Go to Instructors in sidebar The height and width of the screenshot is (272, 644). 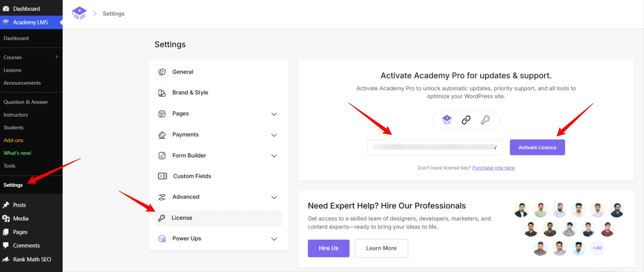(16, 115)
